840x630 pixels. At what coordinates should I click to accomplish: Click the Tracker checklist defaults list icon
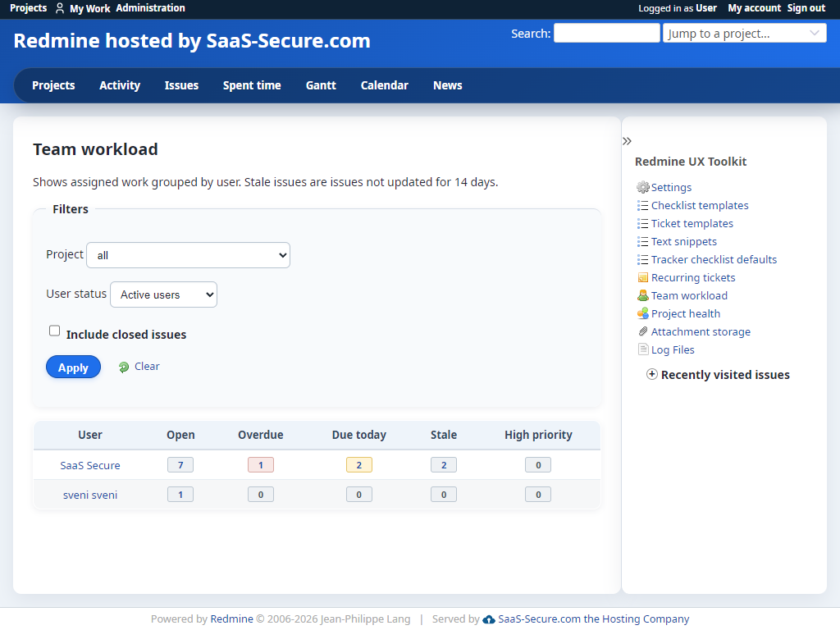coord(642,260)
